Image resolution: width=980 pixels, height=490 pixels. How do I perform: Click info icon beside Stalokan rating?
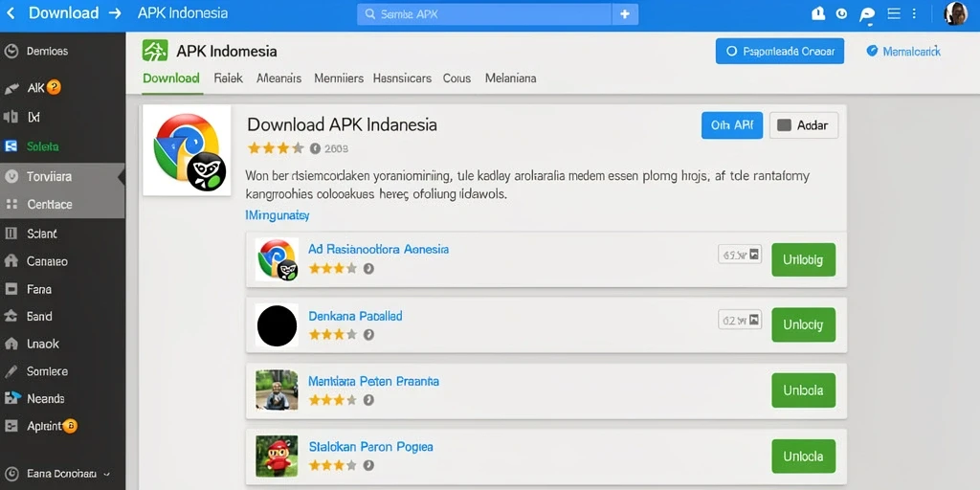coord(368,466)
